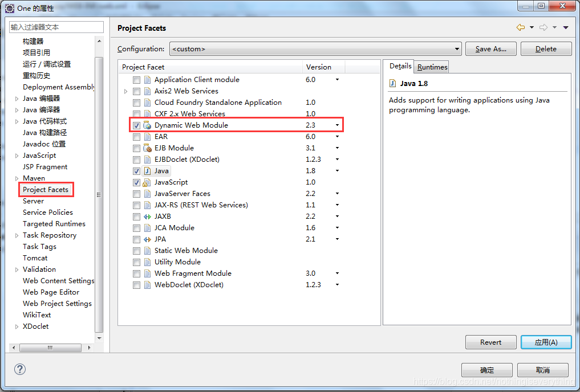Switch to the Runtimes tab
The width and height of the screenshot is (580, 392).
[432, 67]
